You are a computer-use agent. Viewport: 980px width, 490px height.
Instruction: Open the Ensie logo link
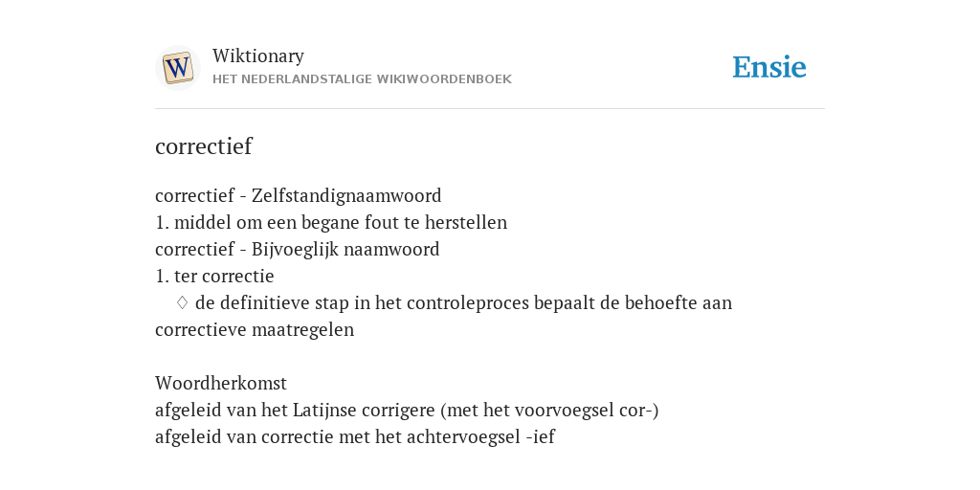(769, 67)
